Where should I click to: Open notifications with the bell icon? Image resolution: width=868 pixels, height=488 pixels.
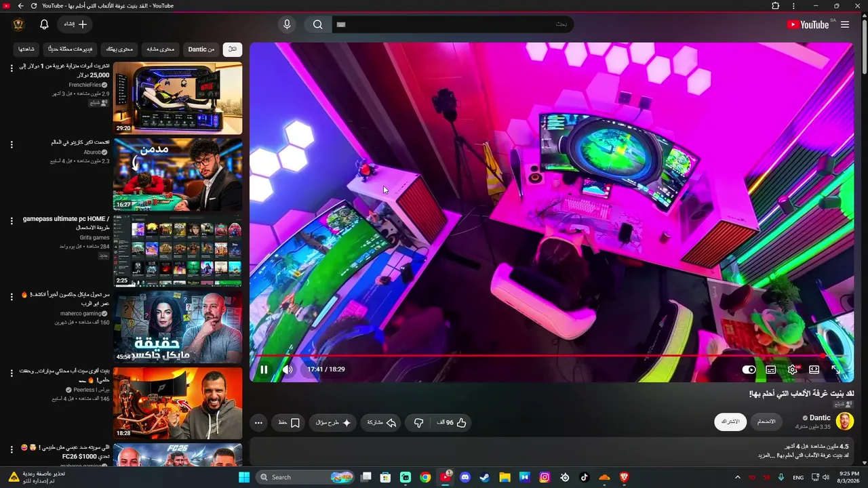[x=44, y=24]
